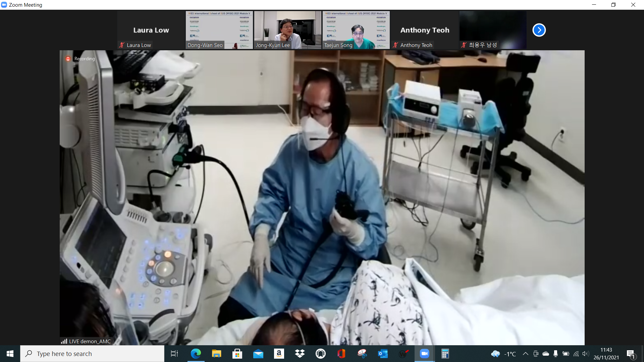Toggle the tray microphone icon
Viewport: 644px width, 362px height.
[556, 354]
